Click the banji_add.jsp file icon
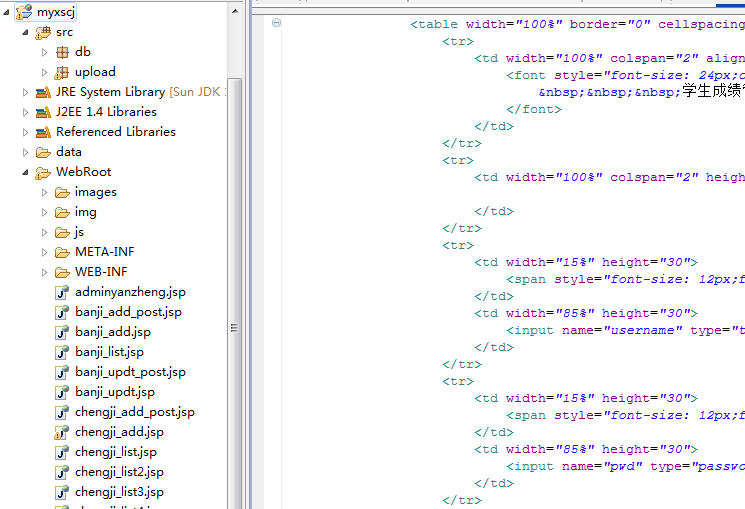Image resolution: width=745 pixels, height=509 pixels. click(62, 332)
